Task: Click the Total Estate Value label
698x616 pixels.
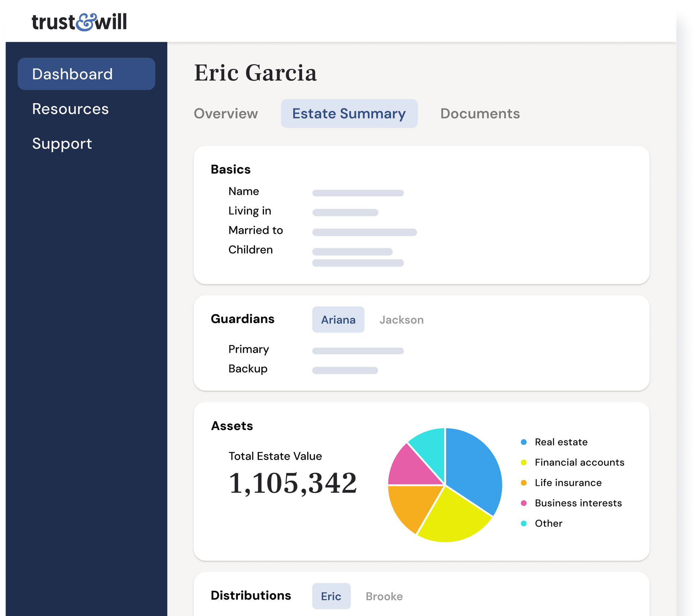Action: [x=275, y=456]
